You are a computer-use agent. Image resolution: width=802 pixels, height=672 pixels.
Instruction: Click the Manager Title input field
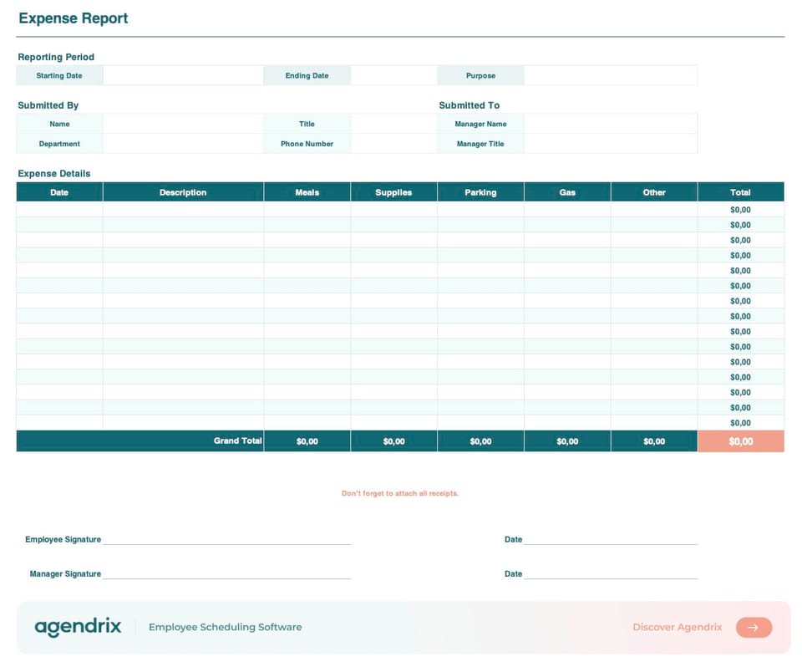coord(611,144)
